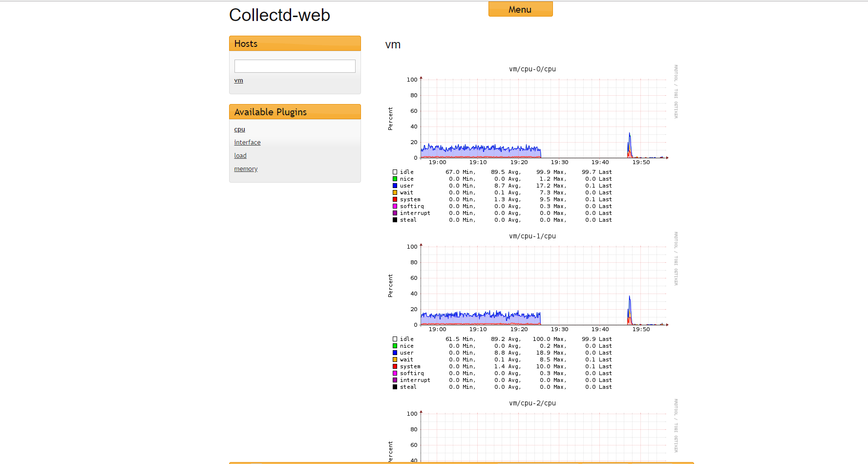
Task: Open the memory plugin link
Action: (246, 169)
